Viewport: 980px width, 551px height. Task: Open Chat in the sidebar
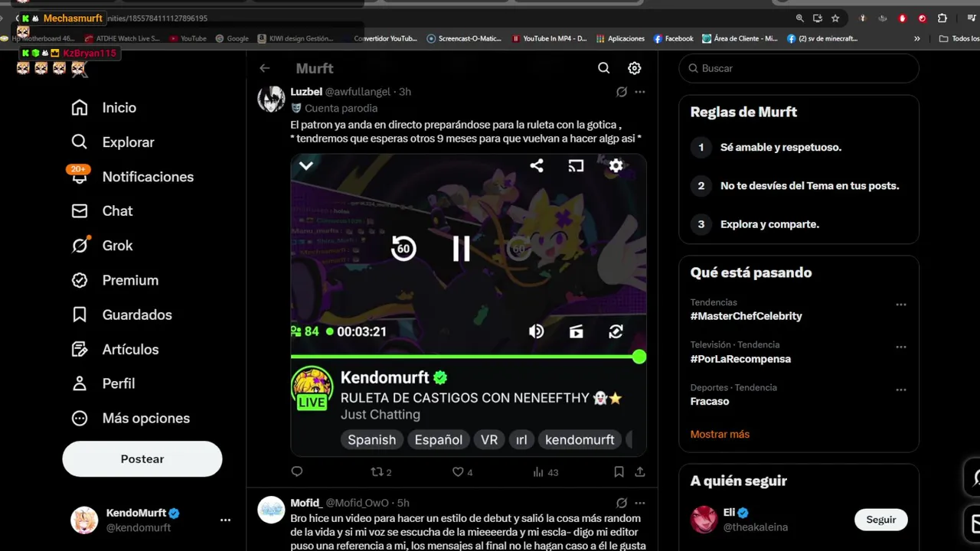[102, 211]
